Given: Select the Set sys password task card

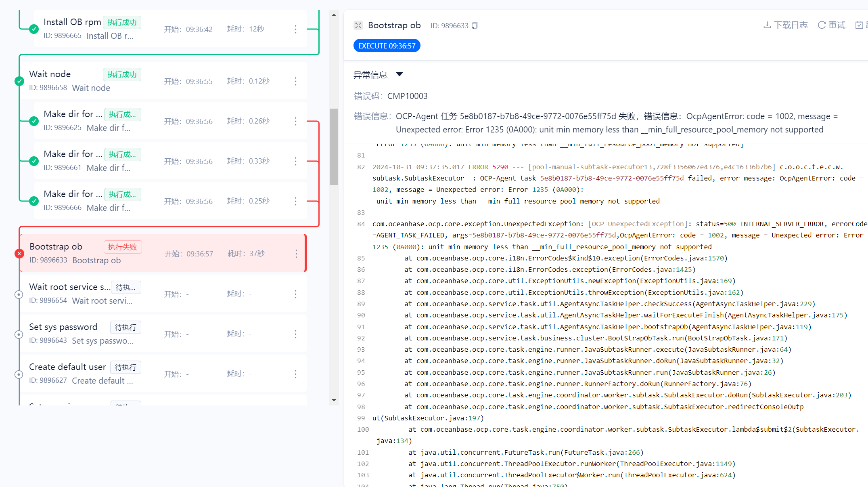Looking at the screenshot, I should coord(163,334).
